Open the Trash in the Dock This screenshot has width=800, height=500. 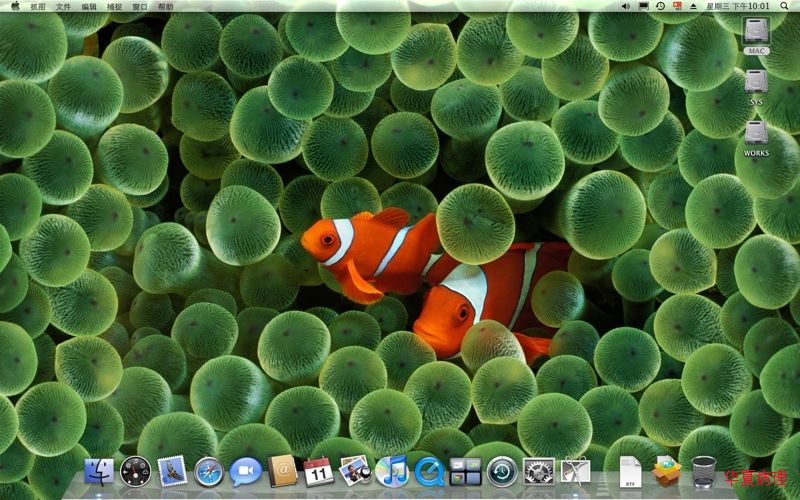704,471
